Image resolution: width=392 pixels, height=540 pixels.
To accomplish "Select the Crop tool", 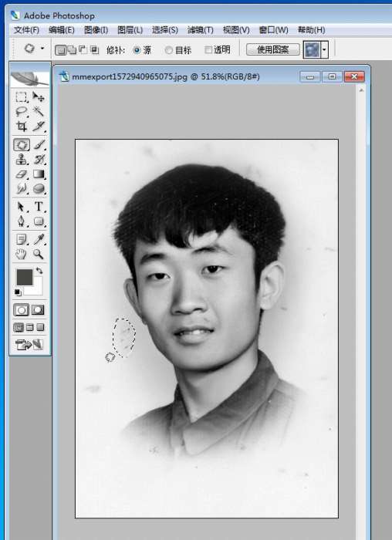I will [x=22, y=127].
